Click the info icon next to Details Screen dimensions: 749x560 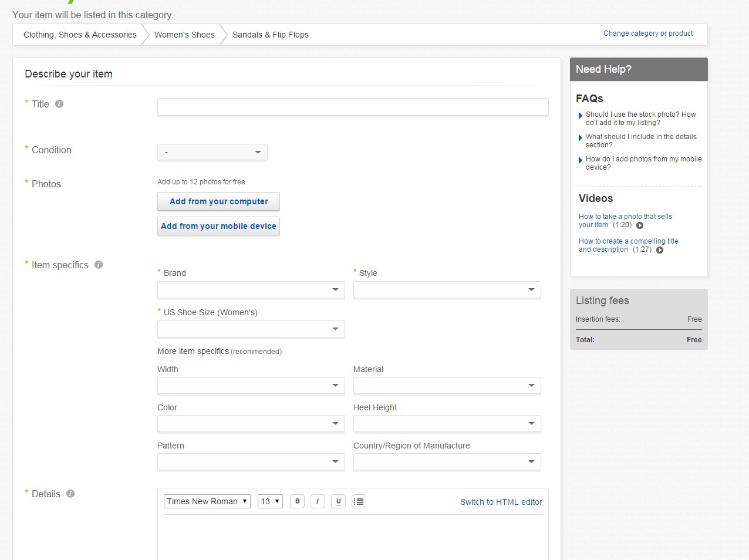70,494
